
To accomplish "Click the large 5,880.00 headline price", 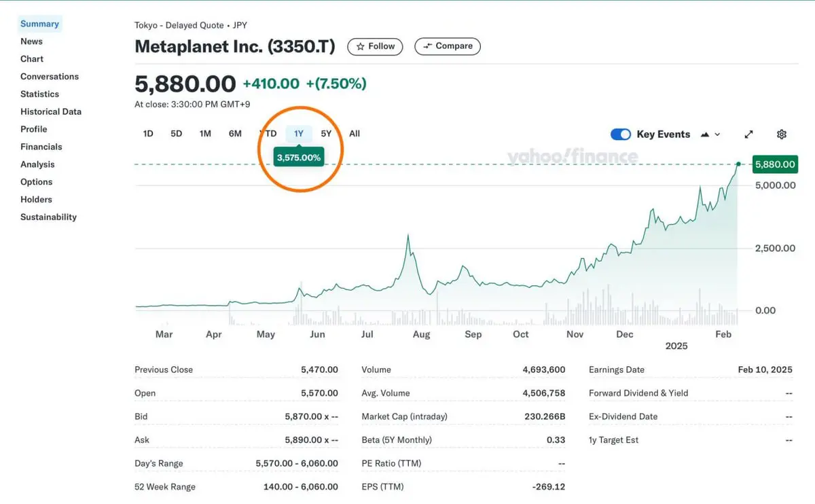I will pyautogui.click(x=185, y=84).
